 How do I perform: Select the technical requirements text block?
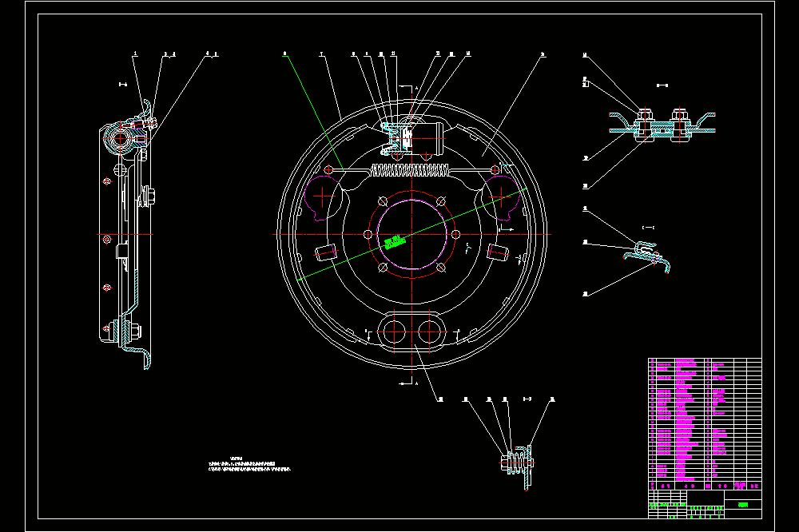pyautogui.click(x=249, y=464)
